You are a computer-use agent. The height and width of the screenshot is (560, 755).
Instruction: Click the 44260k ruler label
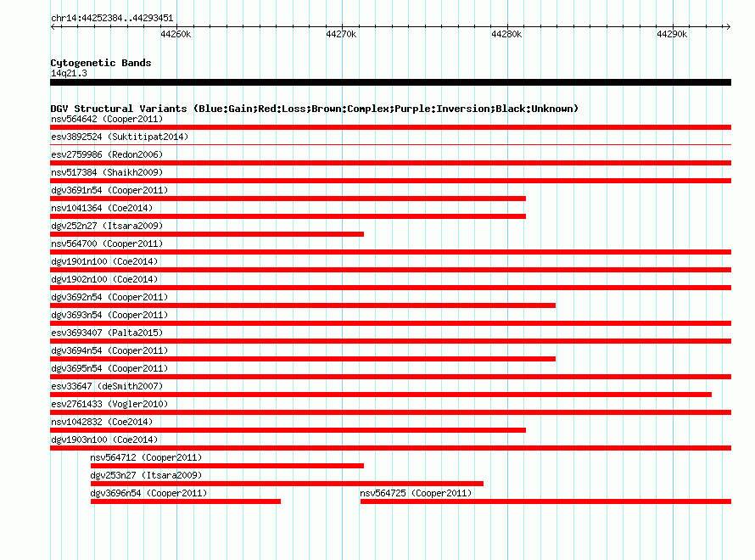pos(176,34)
